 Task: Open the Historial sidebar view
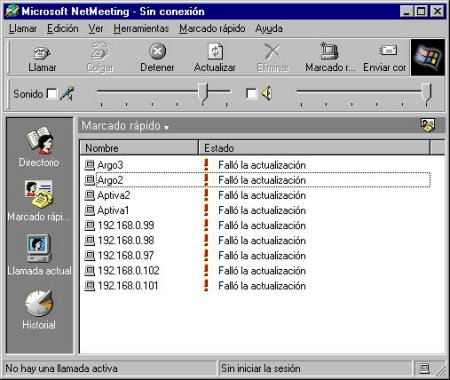[x=39, y=310]
